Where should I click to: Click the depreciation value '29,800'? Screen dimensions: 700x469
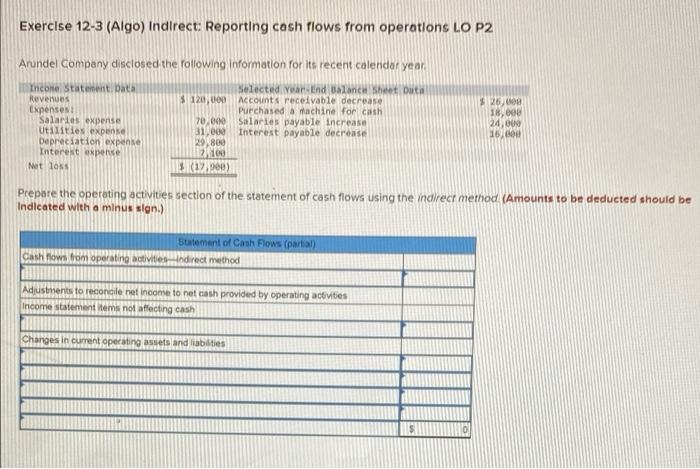[210, 142]
